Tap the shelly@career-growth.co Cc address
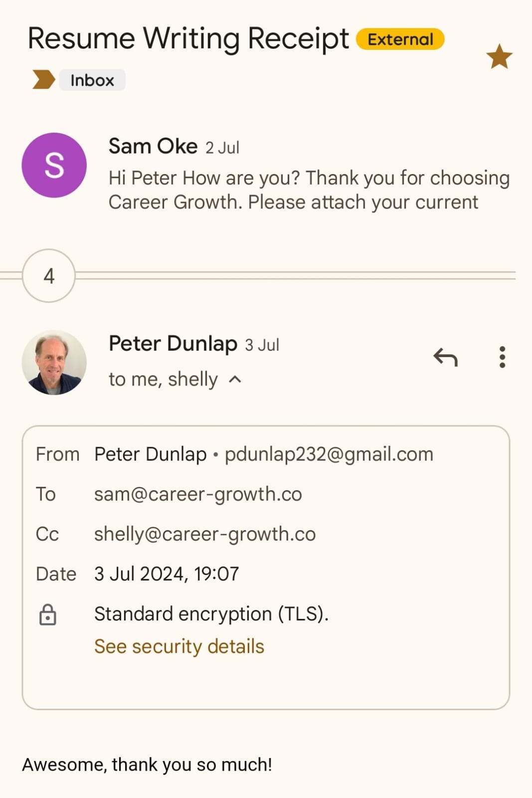 205,534
